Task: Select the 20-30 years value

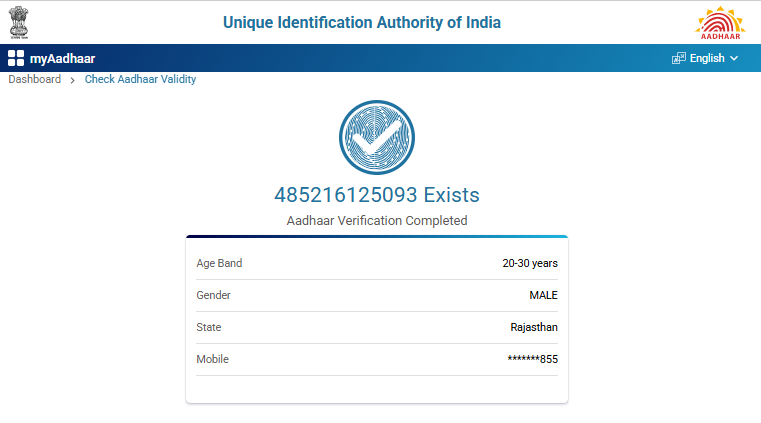Action: pos(529,264)
